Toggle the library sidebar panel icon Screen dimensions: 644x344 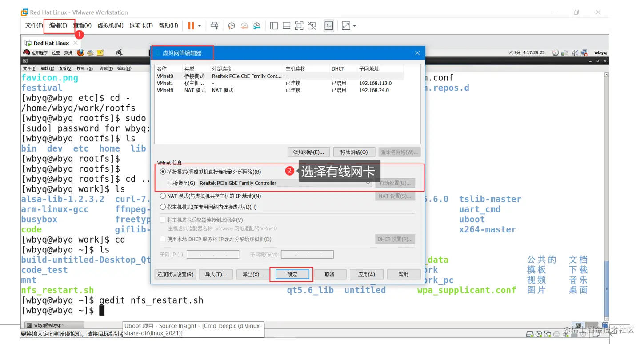(274, 26)
